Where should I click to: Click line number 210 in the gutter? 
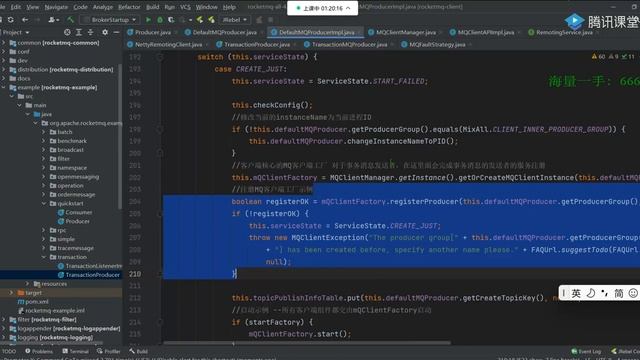click(135, 274)
